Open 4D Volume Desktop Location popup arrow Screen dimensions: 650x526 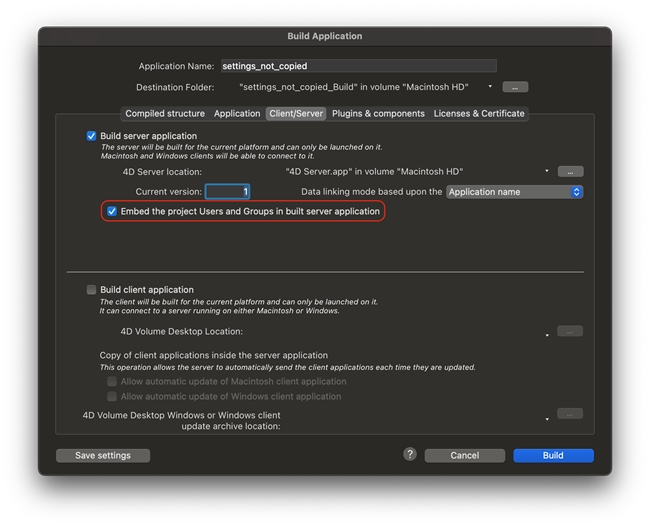(547, 334)
